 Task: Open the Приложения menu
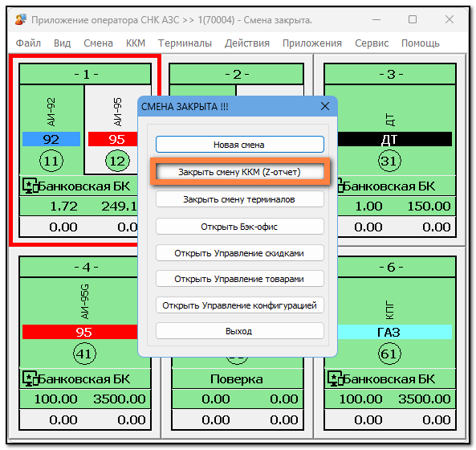click(x=312, y=43)
